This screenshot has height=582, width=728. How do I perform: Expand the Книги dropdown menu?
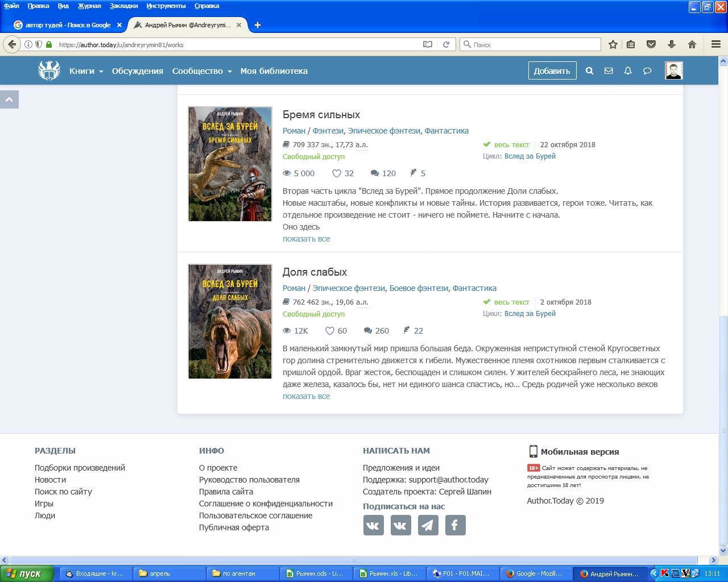point(86,71)
